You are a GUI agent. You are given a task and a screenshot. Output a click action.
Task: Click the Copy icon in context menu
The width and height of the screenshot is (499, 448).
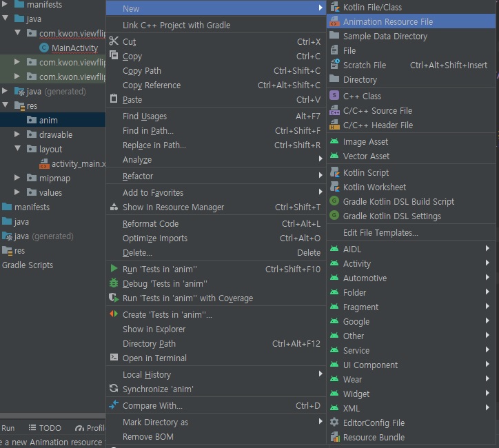tap(114, 55)
